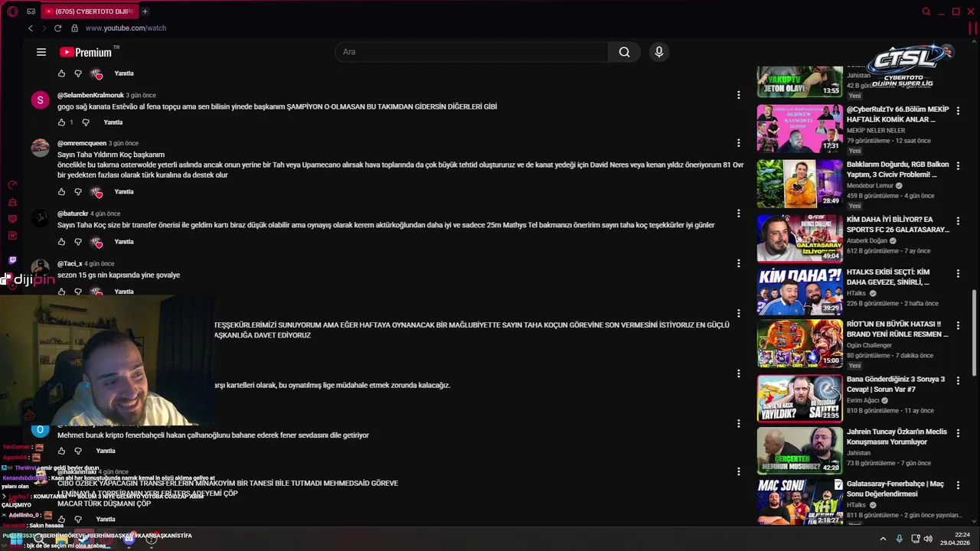This screenshot has width=980, height=551.
Task: Dislike @SelambenKralmoruk's comment
Action: coord(86,122)
